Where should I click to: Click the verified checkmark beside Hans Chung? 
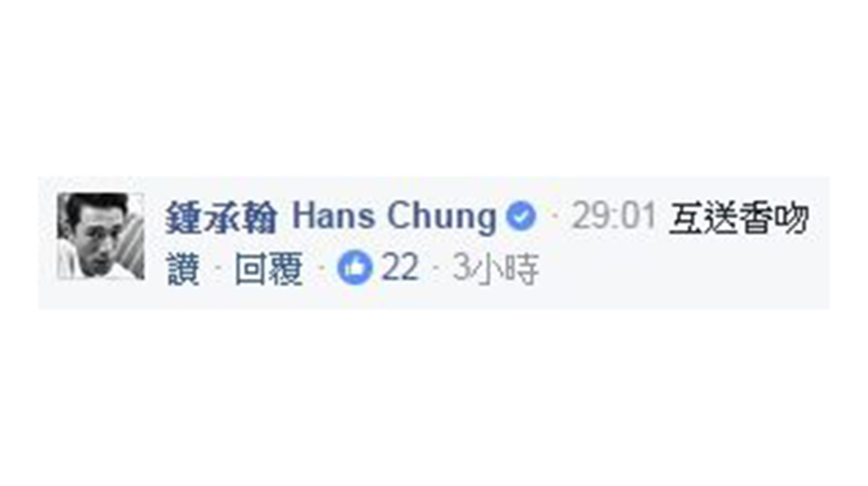(521, 216)
